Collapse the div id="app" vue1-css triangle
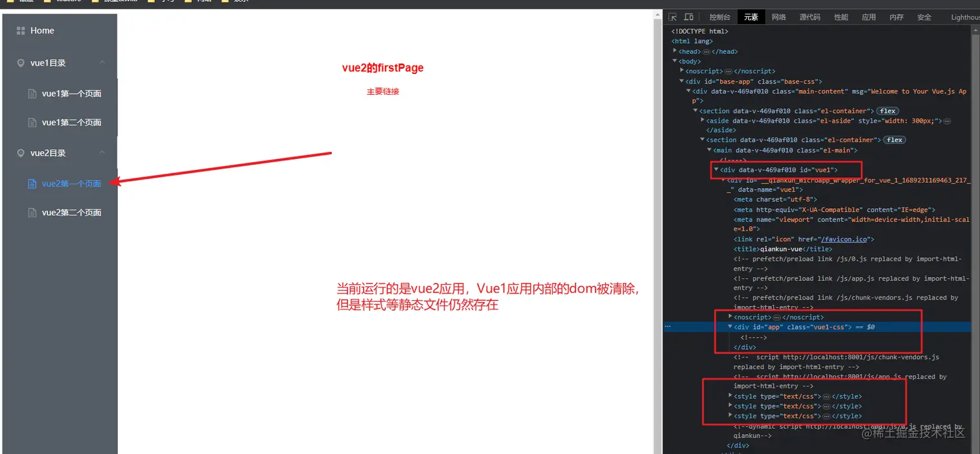The width and height of the screenshot is (980, 454). (x=730, y=327)
